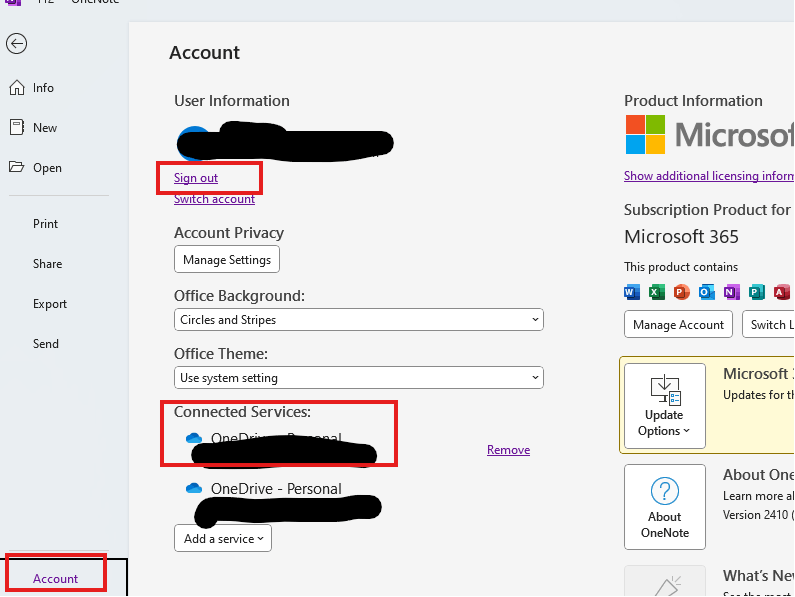Open the Update Options menu
This screenshot has width=795, height=597.
665,406
